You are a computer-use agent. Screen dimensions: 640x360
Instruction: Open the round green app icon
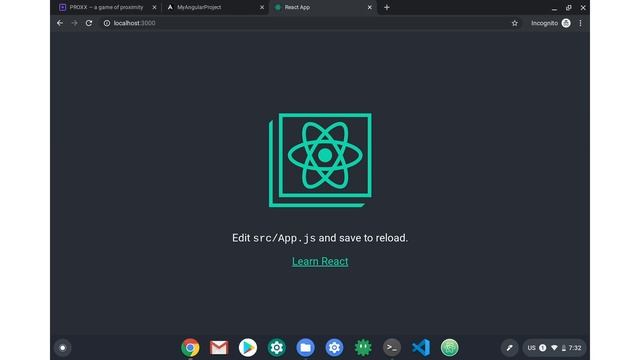(x=449, y=348)
